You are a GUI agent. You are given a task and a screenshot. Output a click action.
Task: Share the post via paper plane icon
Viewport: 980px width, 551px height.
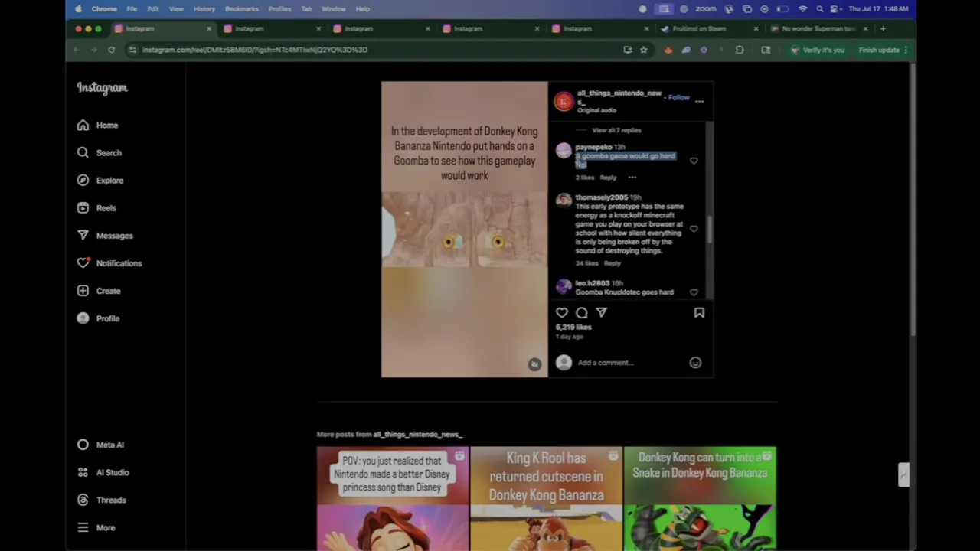point(601,312)
